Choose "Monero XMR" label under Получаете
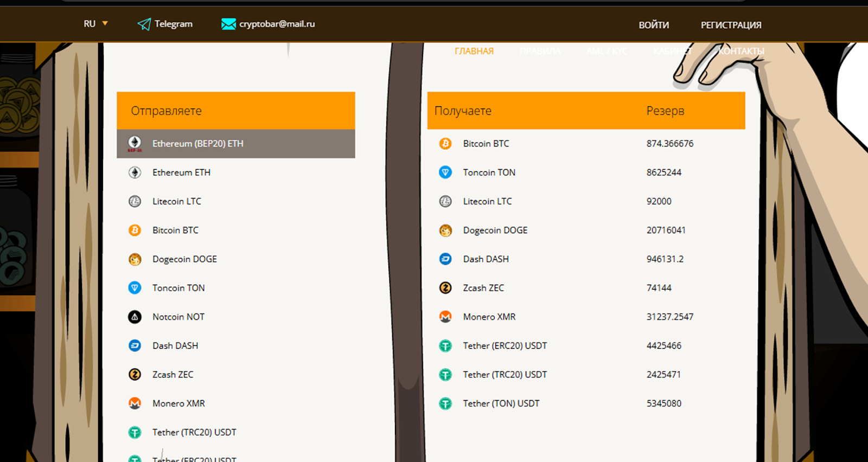This screenshot has height=462, width=868. pos(489,317)
